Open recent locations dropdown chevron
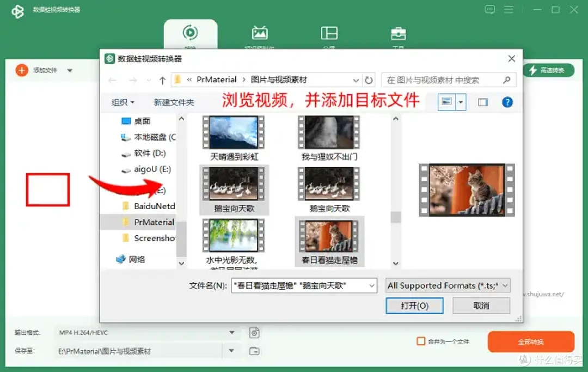This screenshot has width=588, height=372. (x=149, y=80)
